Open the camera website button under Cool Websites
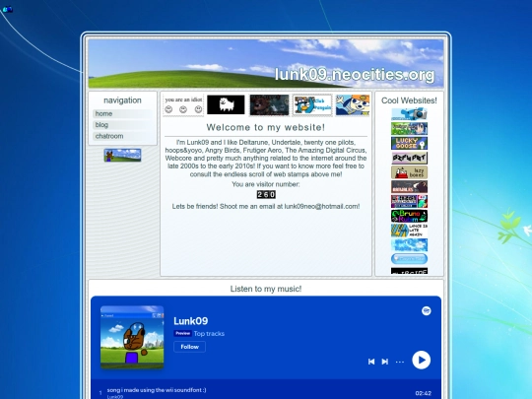 [x=409, y=114]
